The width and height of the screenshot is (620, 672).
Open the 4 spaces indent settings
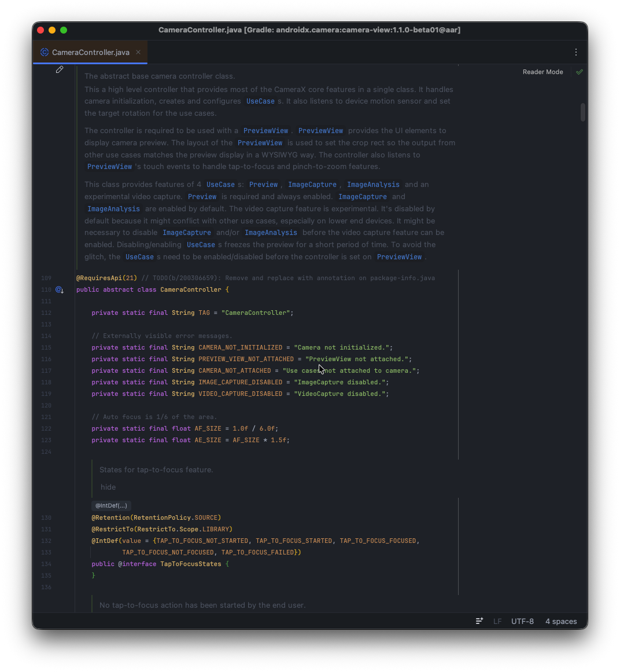coord(560,621)
